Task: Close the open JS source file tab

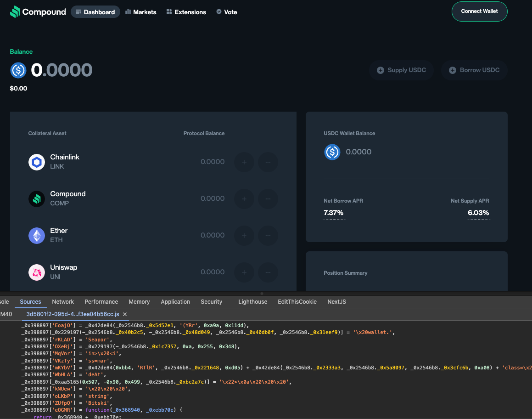Action: pos(125,314)
